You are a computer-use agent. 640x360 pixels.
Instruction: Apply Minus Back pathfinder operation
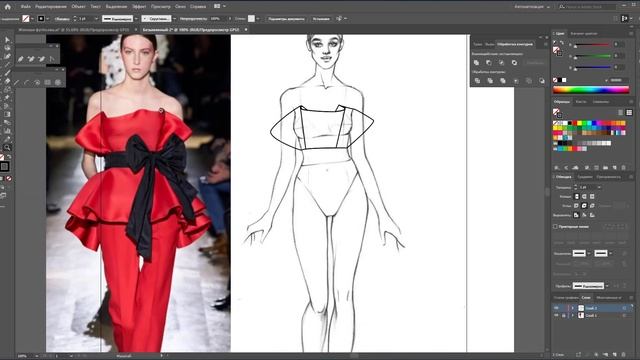click(x=542, y=81)
